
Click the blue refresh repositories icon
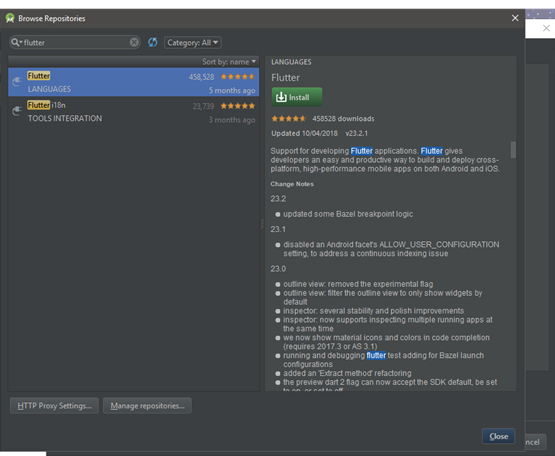(x=153, y=42)
